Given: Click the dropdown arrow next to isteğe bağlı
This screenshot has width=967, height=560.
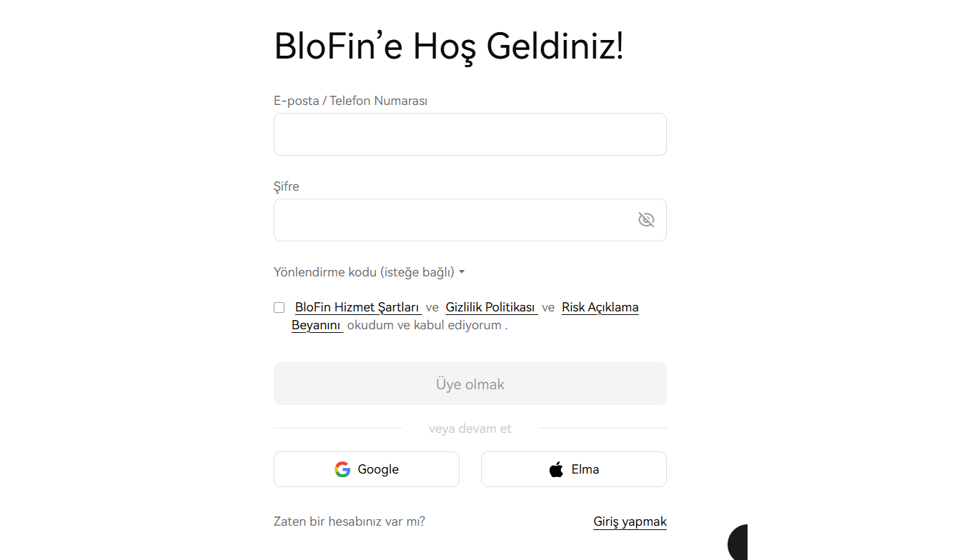Looking at the screenshot, I should (462, 272).
